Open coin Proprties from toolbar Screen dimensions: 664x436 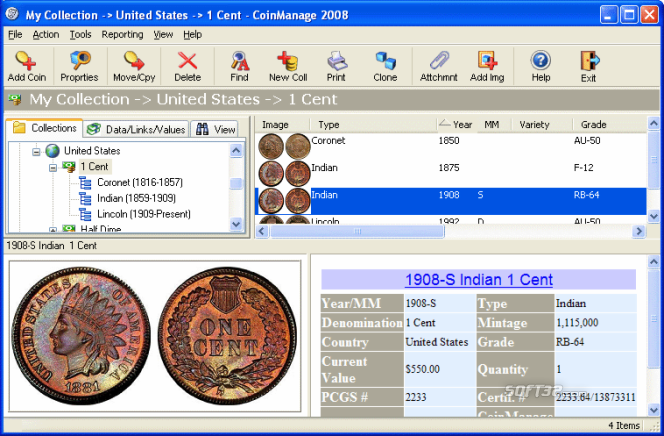pos(80,61)
